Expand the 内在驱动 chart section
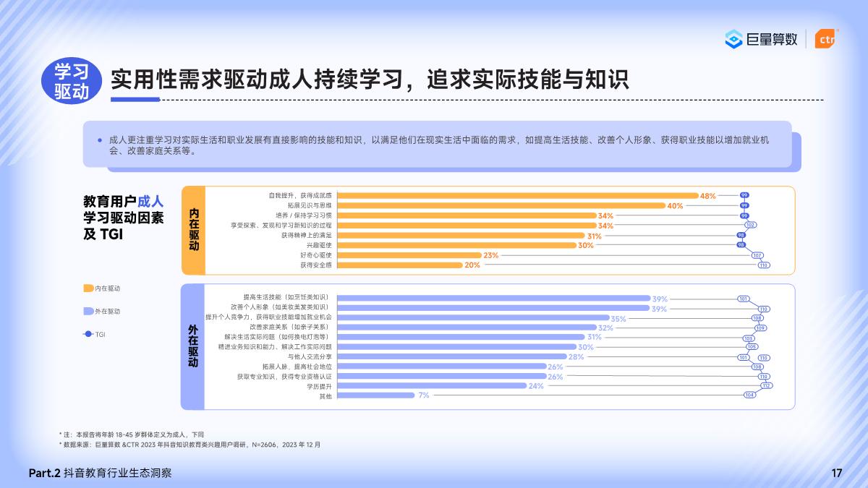Screen dimensions: 868x488 [x=192, y=231]
